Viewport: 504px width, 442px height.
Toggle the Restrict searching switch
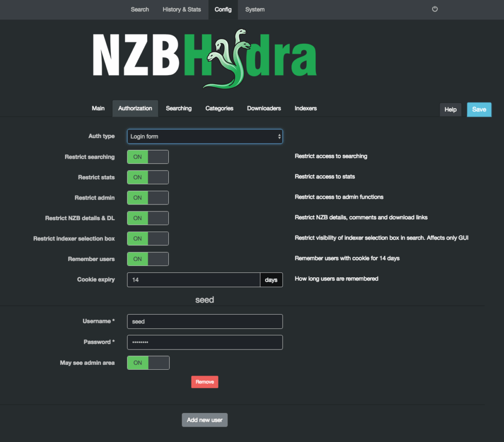point(148,157)
